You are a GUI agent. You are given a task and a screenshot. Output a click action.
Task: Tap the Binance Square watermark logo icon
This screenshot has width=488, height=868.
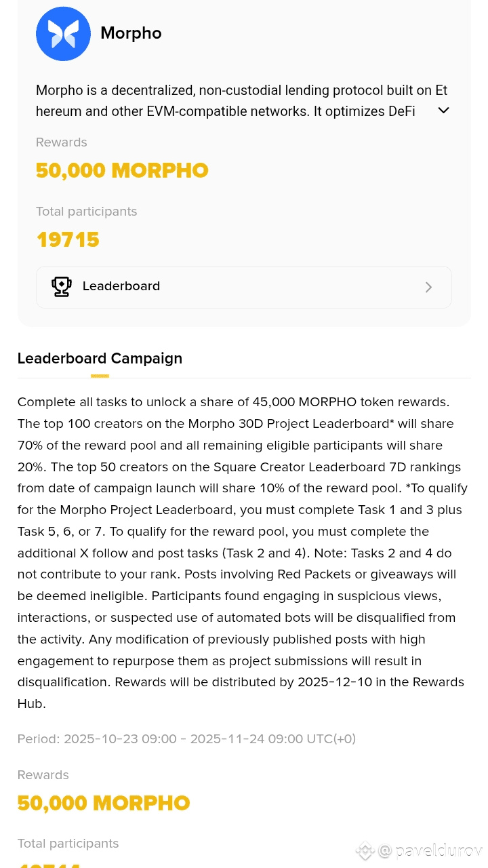tap(365, 850)
